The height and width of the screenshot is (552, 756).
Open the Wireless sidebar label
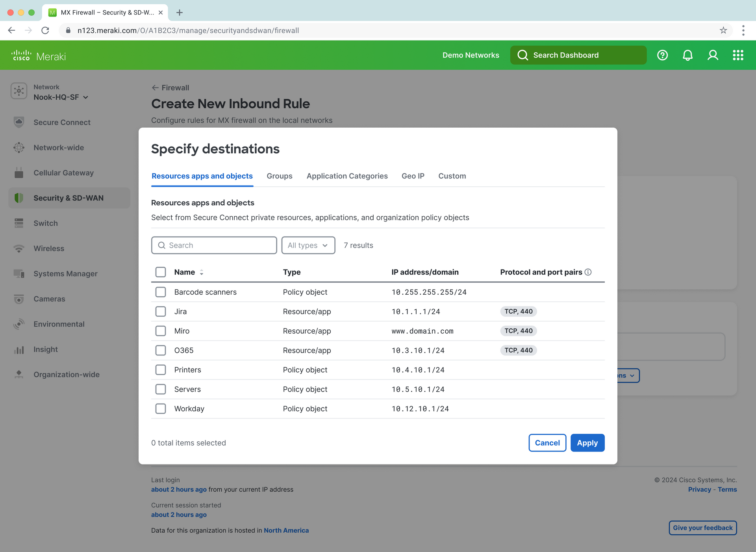point(49,249)
